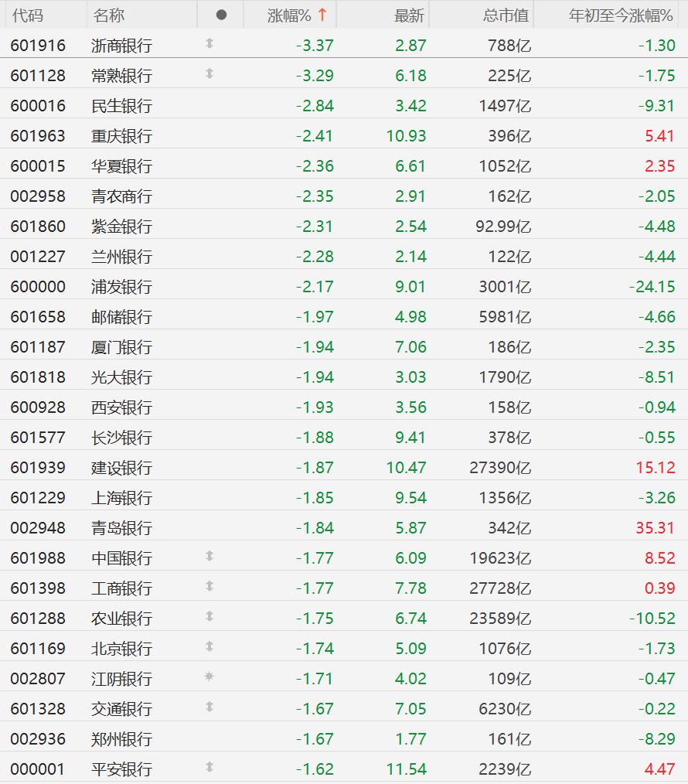Click the 代码 column header

[x=28, y=15]
